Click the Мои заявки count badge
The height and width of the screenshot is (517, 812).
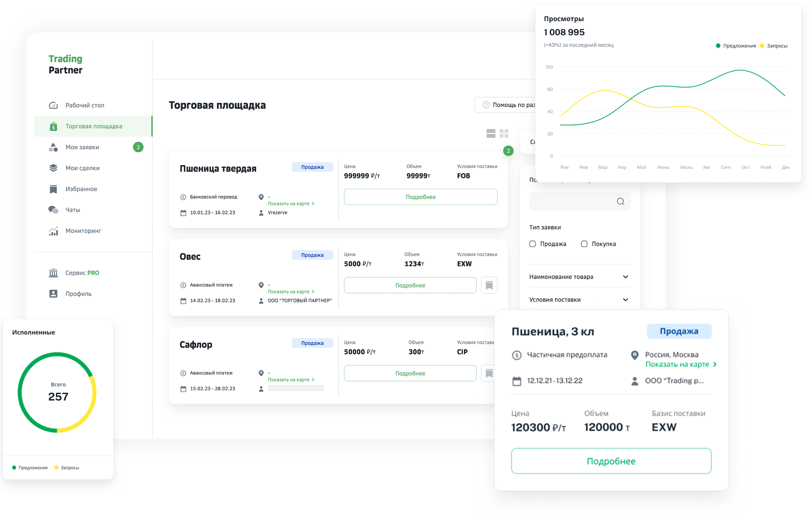point(138,147)
